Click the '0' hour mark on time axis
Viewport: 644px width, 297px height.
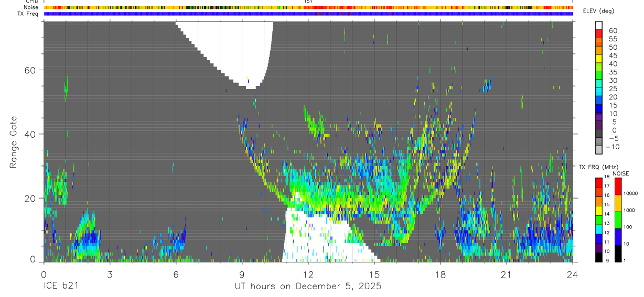click(44, 274)
